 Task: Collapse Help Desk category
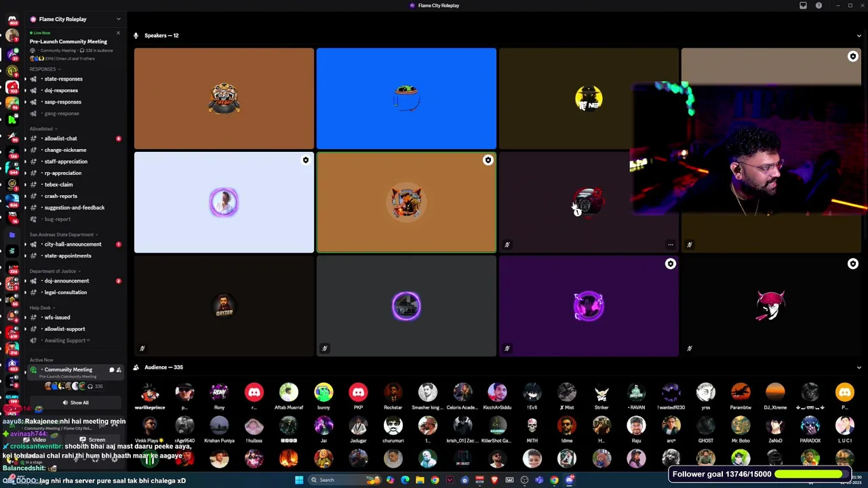click(43, 308)
